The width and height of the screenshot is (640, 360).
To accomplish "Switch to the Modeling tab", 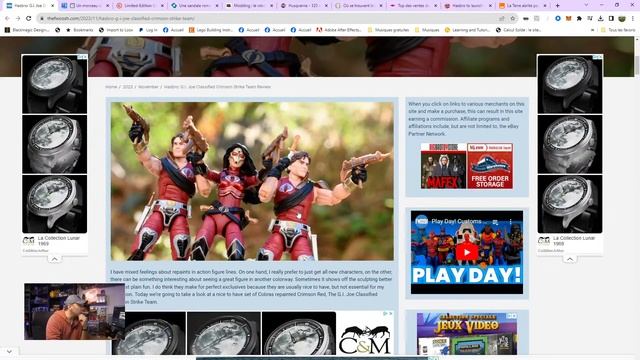I will pyautogui.click(x=249, y=6).
